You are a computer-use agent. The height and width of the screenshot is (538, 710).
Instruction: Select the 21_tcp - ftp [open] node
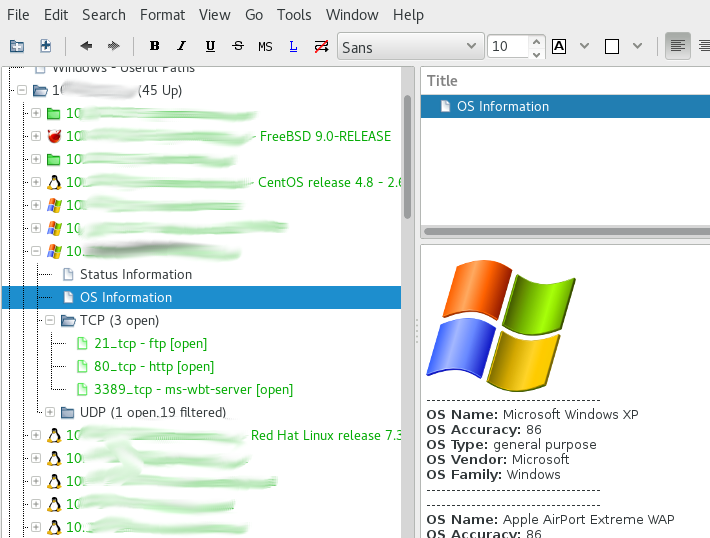(x=150, y=344)
